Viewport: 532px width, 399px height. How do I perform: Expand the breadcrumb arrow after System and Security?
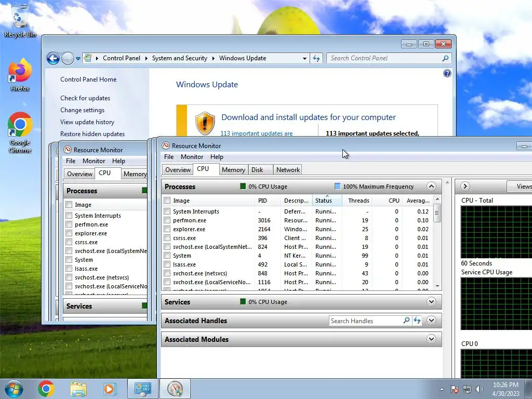pos(213,58)
